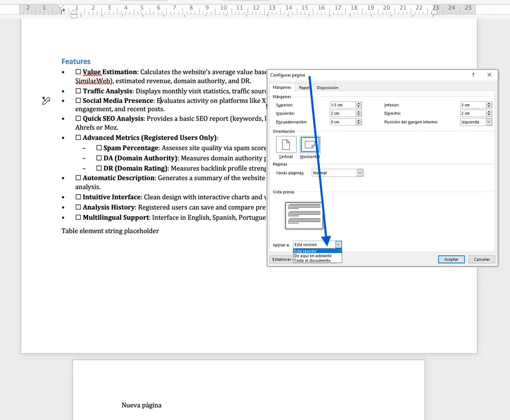Click the Configurar página title bar text
The height and width of the screenshot is (420, 510).
pos(287,75)
